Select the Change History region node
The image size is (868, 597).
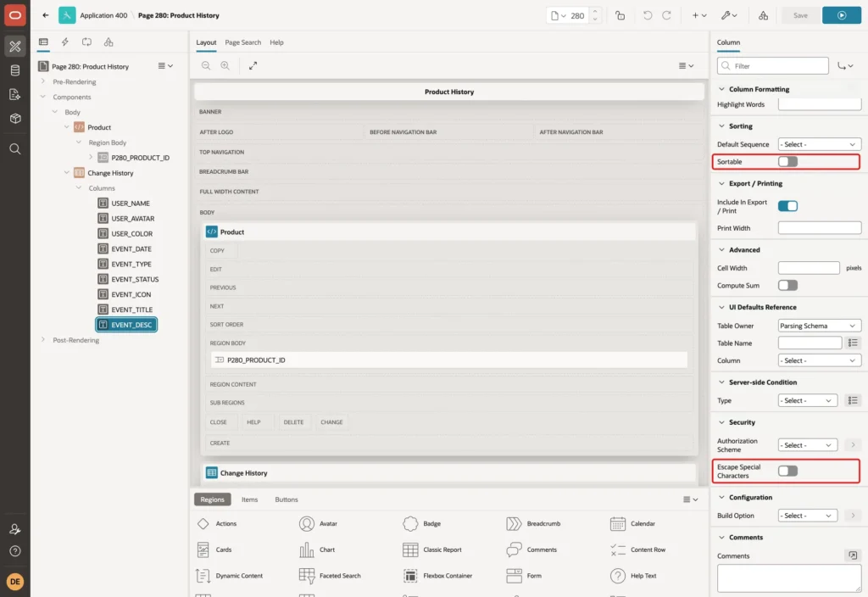tap(110, 173)
